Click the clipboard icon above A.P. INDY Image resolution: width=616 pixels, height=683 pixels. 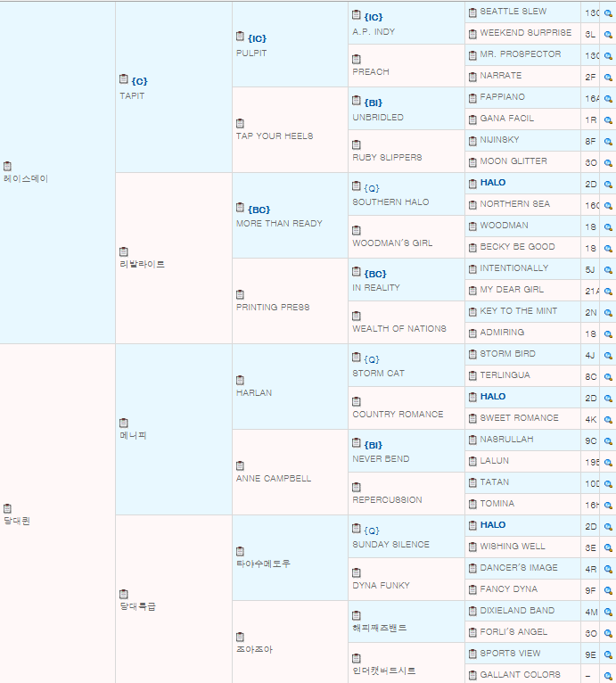pyautogui.click(x=356, y=15)
